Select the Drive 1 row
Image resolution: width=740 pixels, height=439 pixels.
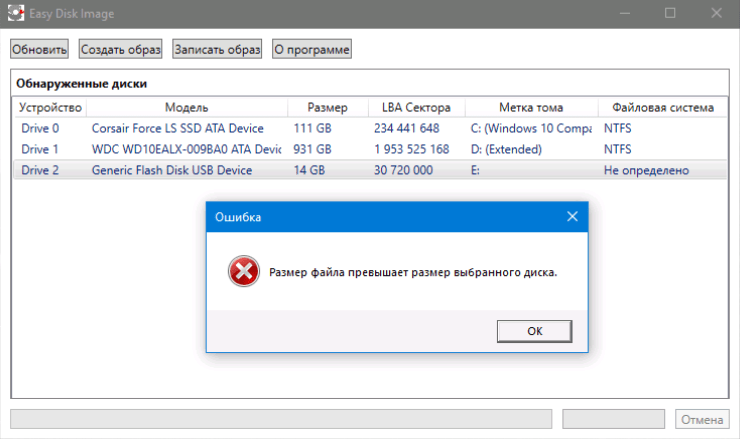tap(370, 149)
